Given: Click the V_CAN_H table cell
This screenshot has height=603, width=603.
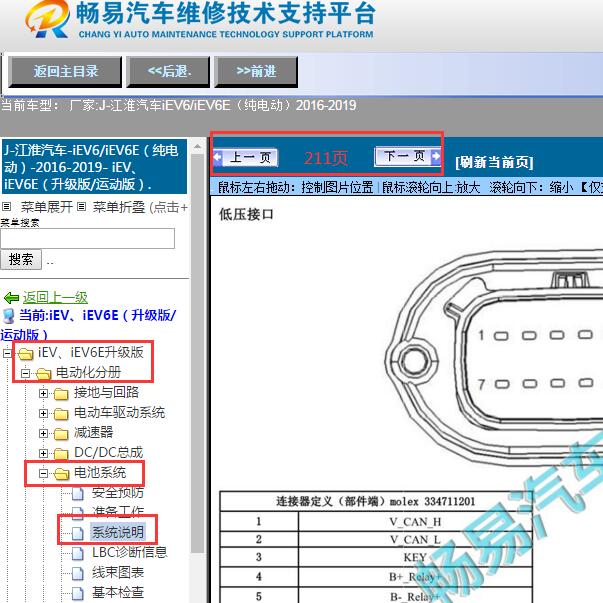Looking at the screenshot, I should tap(415, 522).
